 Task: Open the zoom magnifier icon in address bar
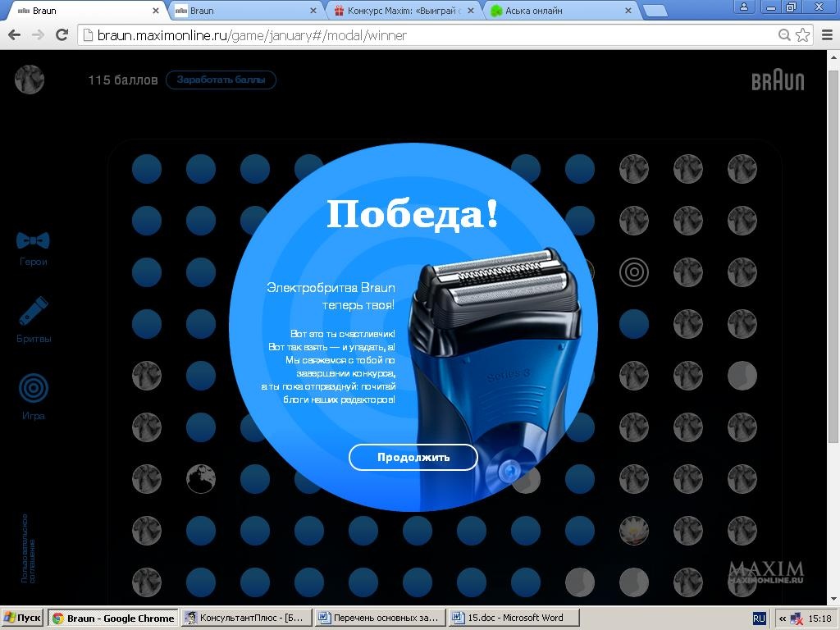coord(784,35)
